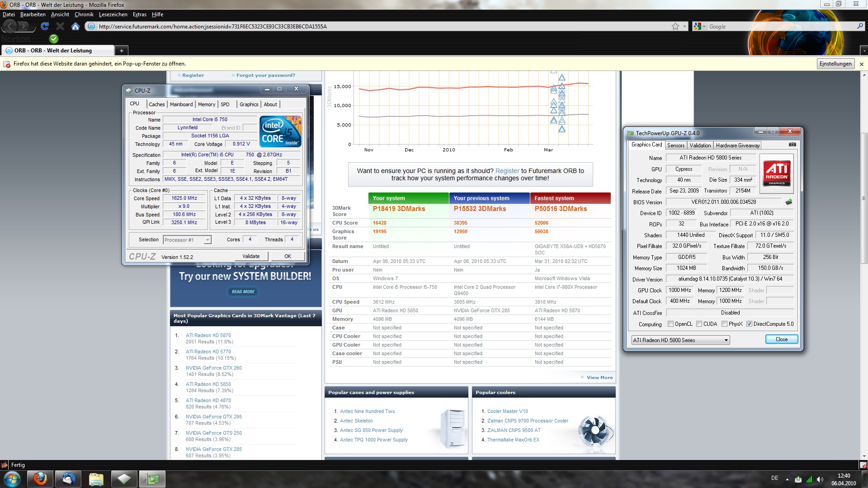The width and height of the screenshot is (868, 488).
Task: Switch to the Mainboard tab in CPU-Z
Action: pyautogui.click(x=181, y=104)
